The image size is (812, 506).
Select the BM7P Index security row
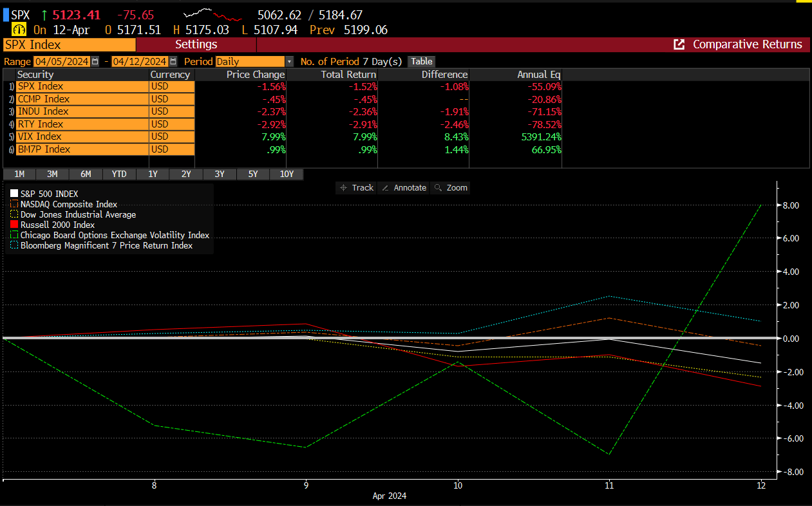tap(82, 149)
